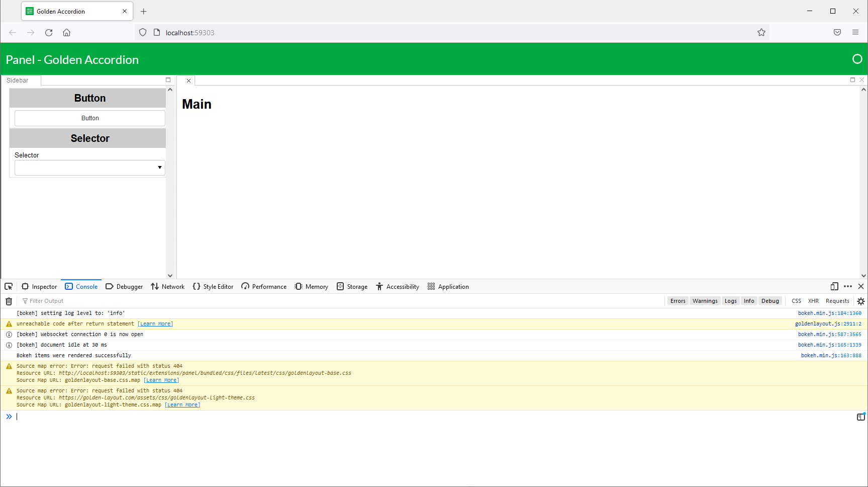Reload the current page

(x=49, y=33)
